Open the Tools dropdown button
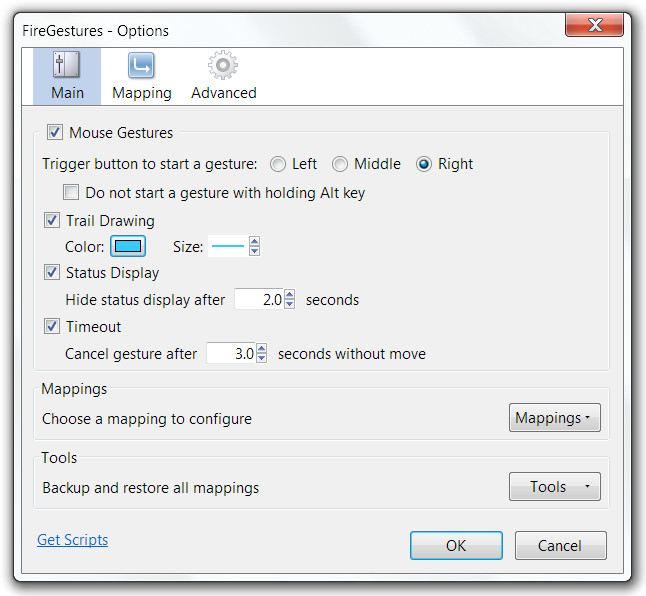646x596 pixels. click(x=555, y=486)
